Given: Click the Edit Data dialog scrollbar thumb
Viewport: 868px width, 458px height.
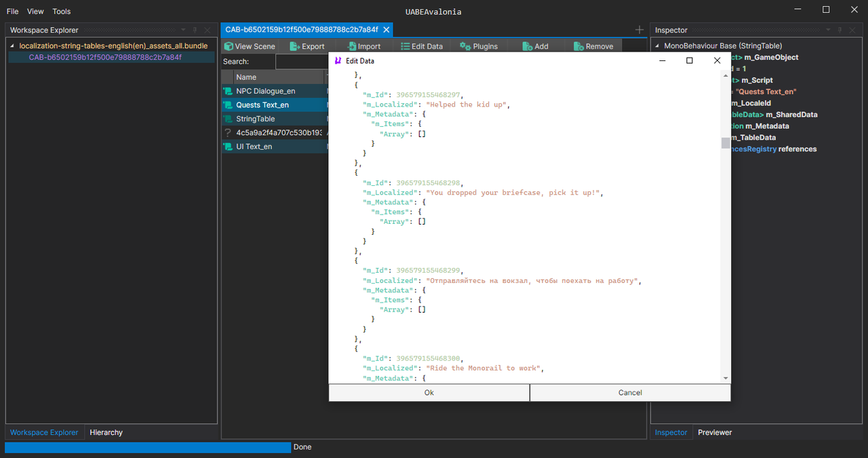Looking at the screenshot, I should click(x=726, y=143).
